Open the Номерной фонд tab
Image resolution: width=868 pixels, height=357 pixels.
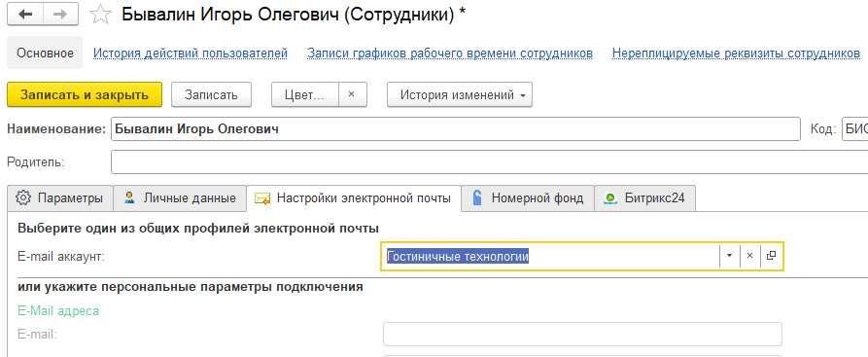528,198
